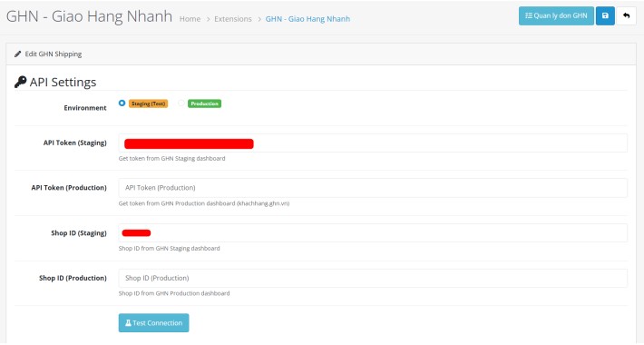Click the 'Shop ID (Staging)' field label
The image size is (644, 345).
pos(79,232)
